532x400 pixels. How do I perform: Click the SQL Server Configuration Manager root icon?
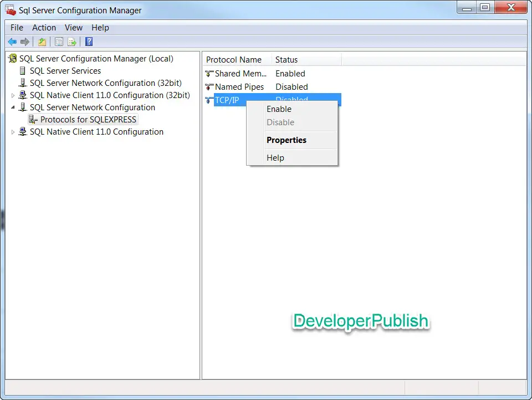point(13,58)
